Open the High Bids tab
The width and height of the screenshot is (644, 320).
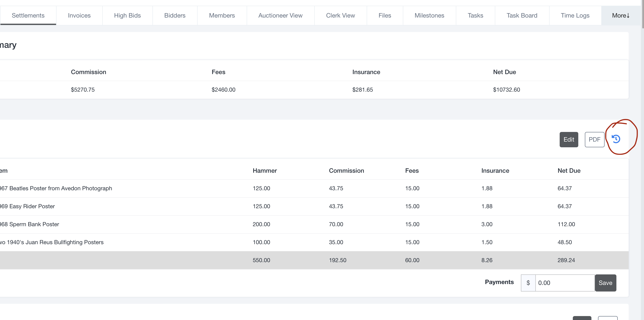[x=127, y=16]
